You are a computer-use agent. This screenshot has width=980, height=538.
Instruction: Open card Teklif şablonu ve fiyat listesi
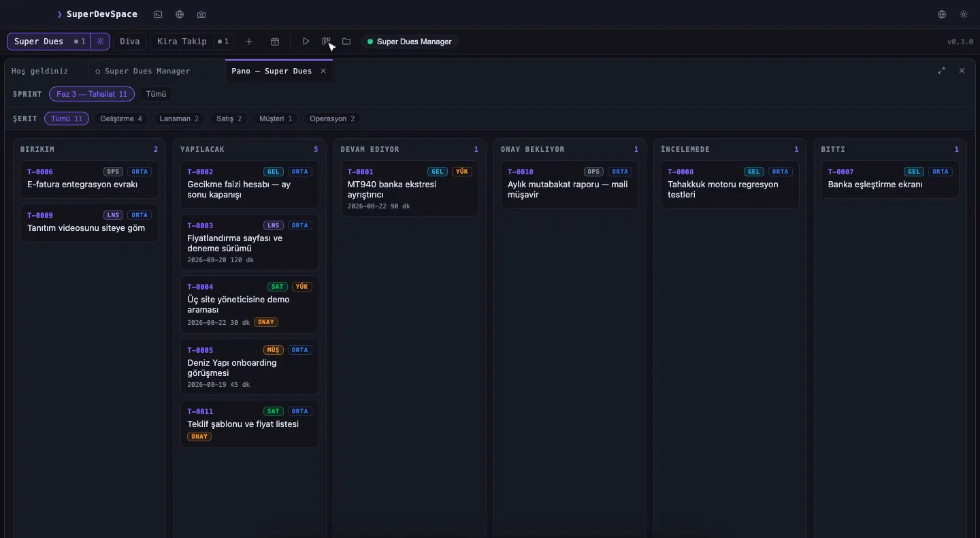(x=250, y=424)
